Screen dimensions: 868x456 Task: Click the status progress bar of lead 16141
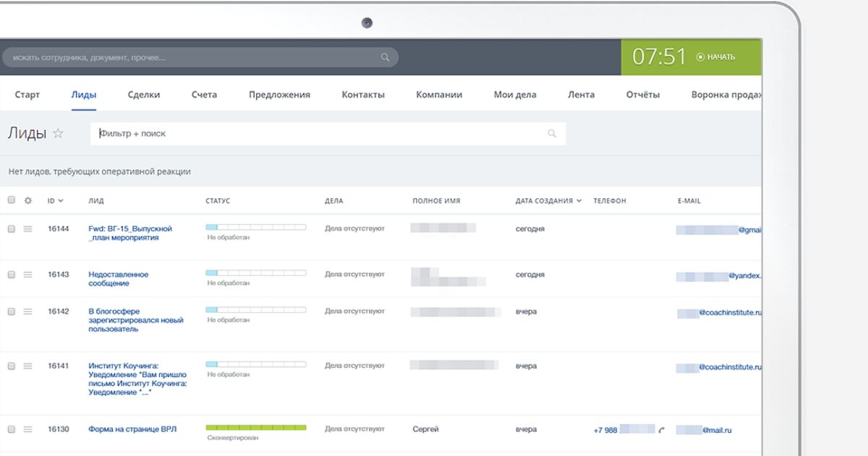click(256, 364)
